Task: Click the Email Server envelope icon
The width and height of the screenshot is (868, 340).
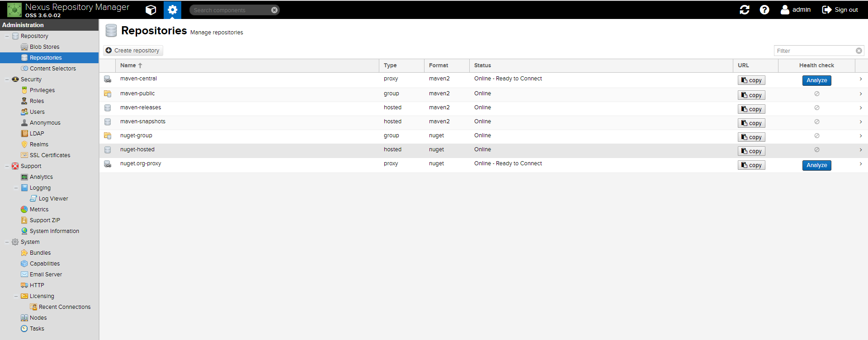Action: 24,275
